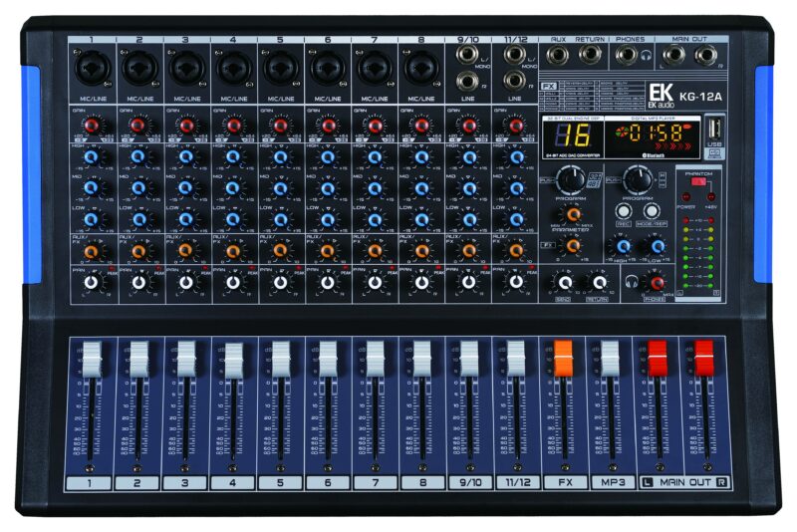Click the MAIN OUT right jack
797x532 pixels.
coord(706,55)
